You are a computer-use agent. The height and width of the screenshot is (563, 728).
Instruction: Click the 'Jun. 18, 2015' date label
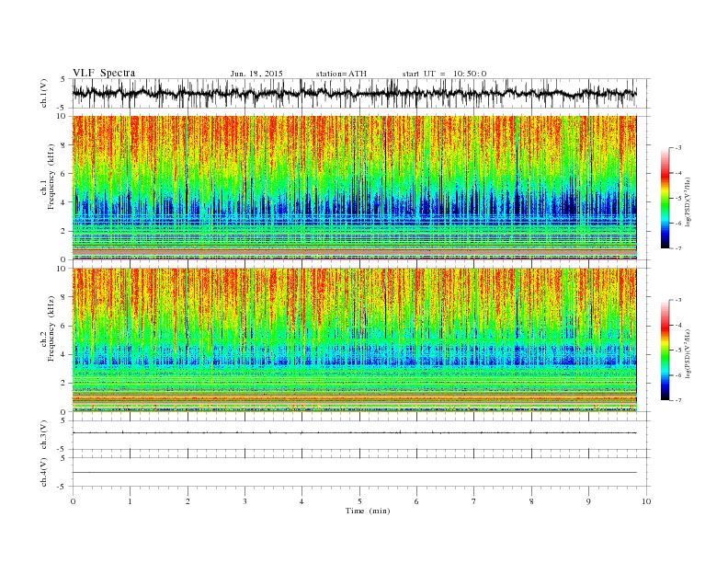click(x=256, y=74)
